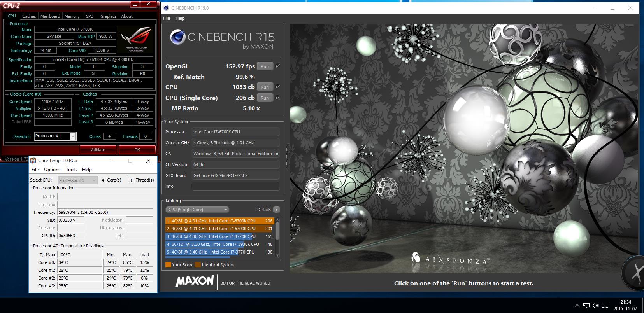Open the Core Temp File menu
Viewport: 644px width, 313px height.
click(35, 170)
